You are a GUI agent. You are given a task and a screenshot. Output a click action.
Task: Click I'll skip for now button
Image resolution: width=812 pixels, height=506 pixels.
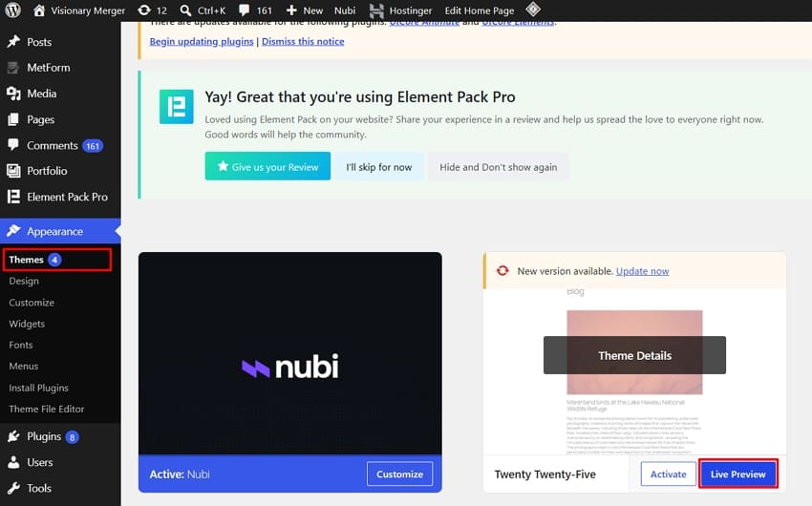pos(379,166)
